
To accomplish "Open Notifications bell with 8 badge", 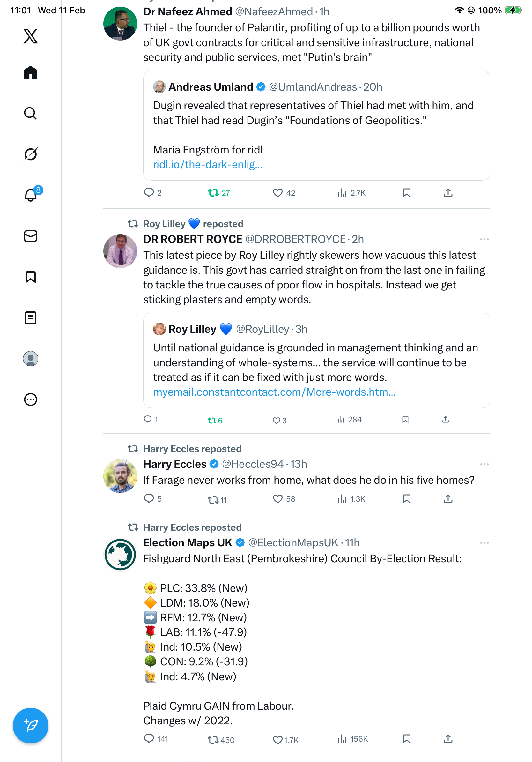I will [31, 195].
